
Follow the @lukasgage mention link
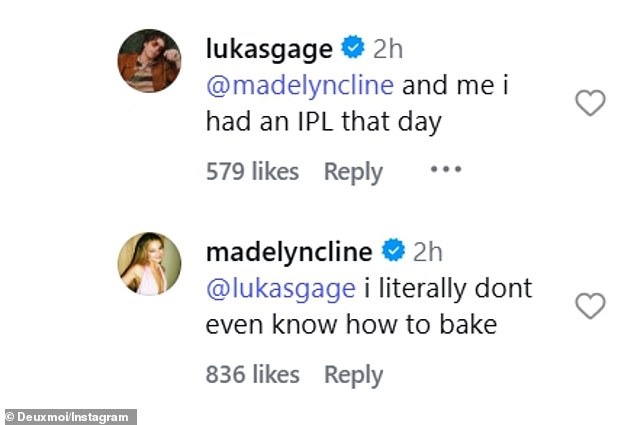[x=280, y=289]
